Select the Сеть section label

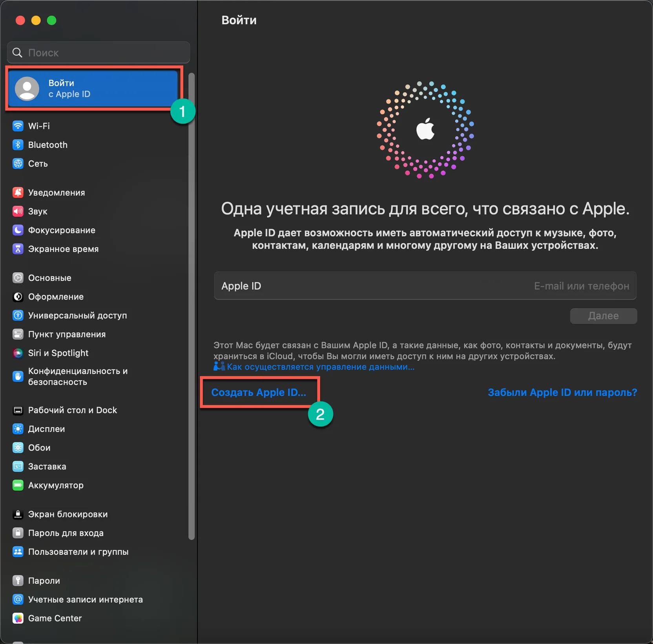tap(38, 164)
